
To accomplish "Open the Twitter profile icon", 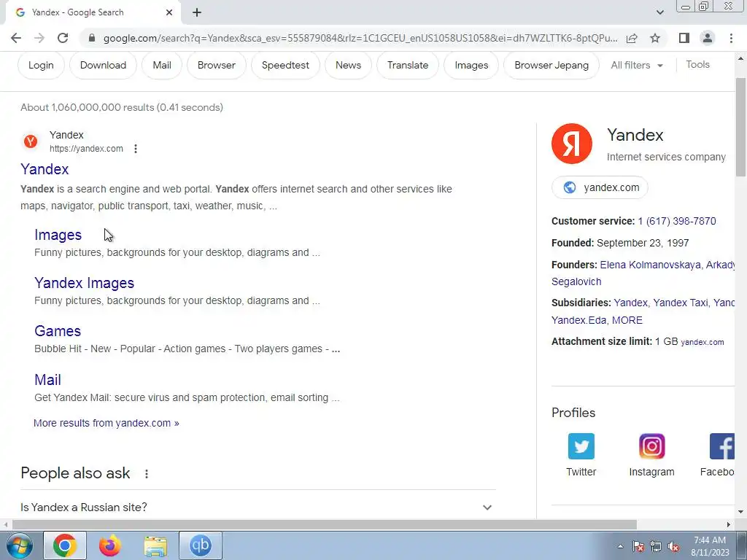I will tap(581, 446).
